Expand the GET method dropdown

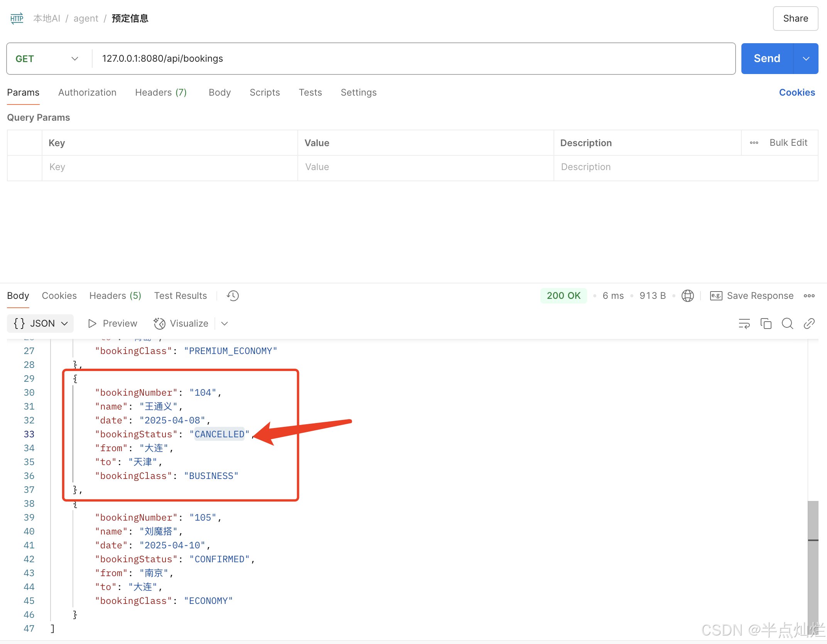pyautogui.click(x=74, y=59)
